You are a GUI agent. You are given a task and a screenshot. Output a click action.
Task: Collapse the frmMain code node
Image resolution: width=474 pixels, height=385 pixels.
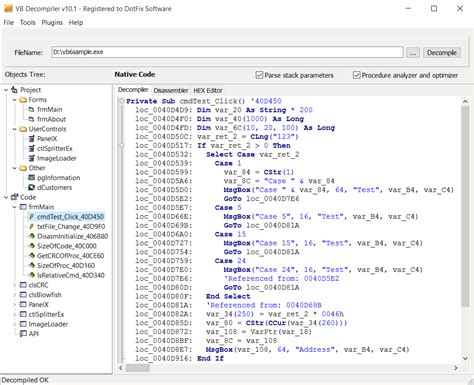click(14, 207)
